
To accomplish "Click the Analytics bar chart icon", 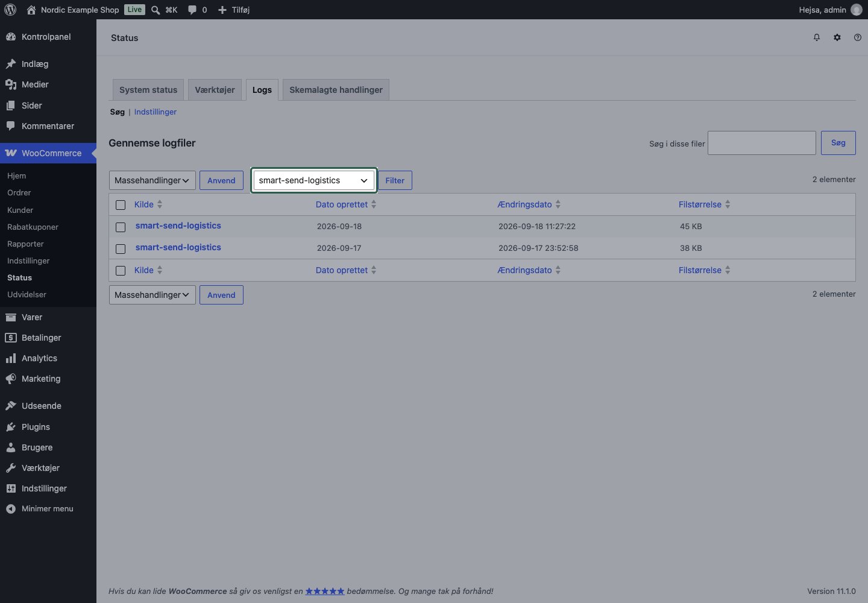I will click(11, 358).
